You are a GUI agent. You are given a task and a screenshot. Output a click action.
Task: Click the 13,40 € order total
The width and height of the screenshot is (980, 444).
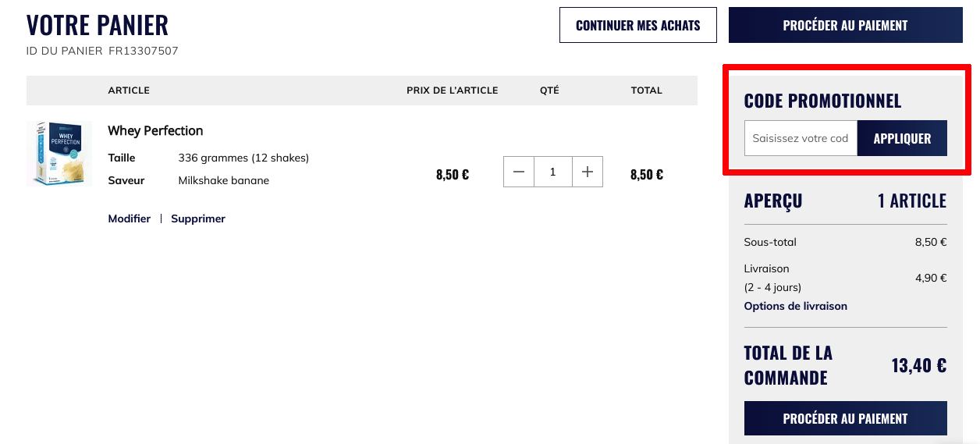[x=919, y=365]
